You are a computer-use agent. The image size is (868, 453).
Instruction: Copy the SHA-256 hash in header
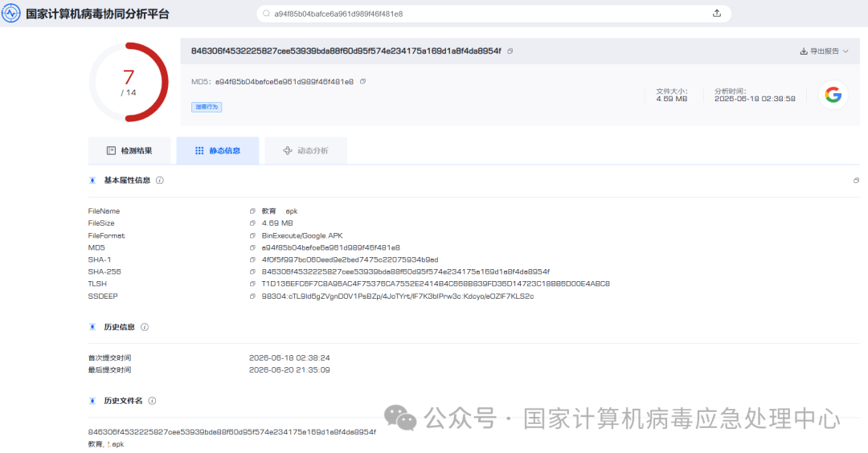(x=510, y=51)
